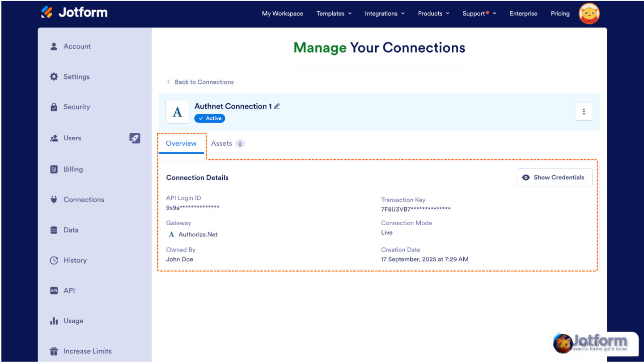Open the three-dot connection options menu
Viewport: 644px width, 362px height.
pyautogui.click(x=584, y=111)
